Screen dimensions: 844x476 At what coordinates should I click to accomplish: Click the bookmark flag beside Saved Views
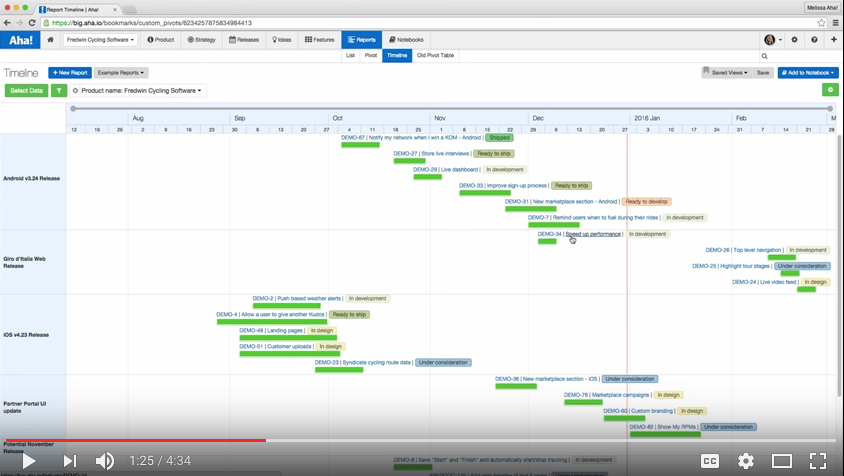pyautogui.click(x=706, y=71)
